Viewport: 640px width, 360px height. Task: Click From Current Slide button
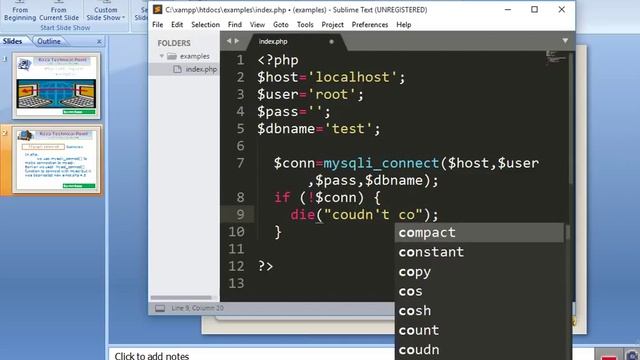coord(59,11)
